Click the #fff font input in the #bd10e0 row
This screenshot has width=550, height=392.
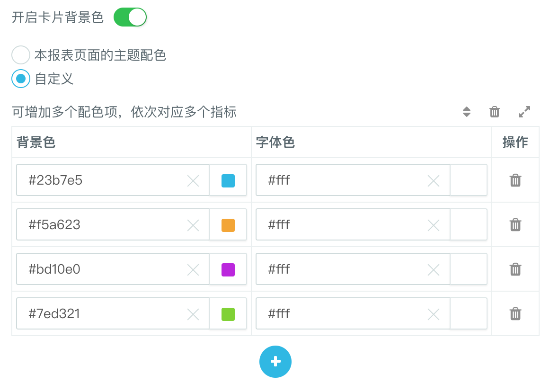point(353,269)
